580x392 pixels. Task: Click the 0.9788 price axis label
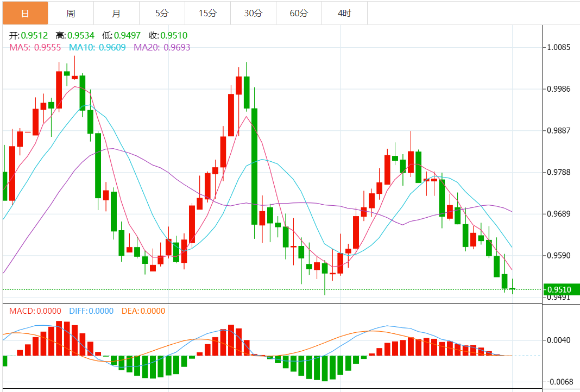(x=558, y=172)
